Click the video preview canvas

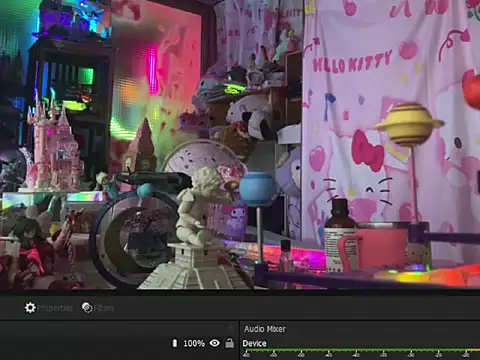point(240,145)
